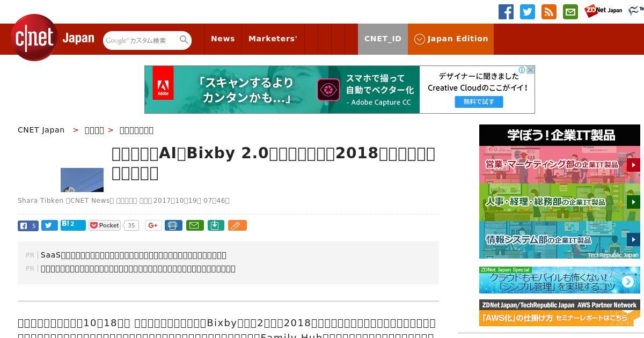The image size is (644, 338).
Task: Open the Japan Edition dropdown
Action: click(x=451, y=39)
